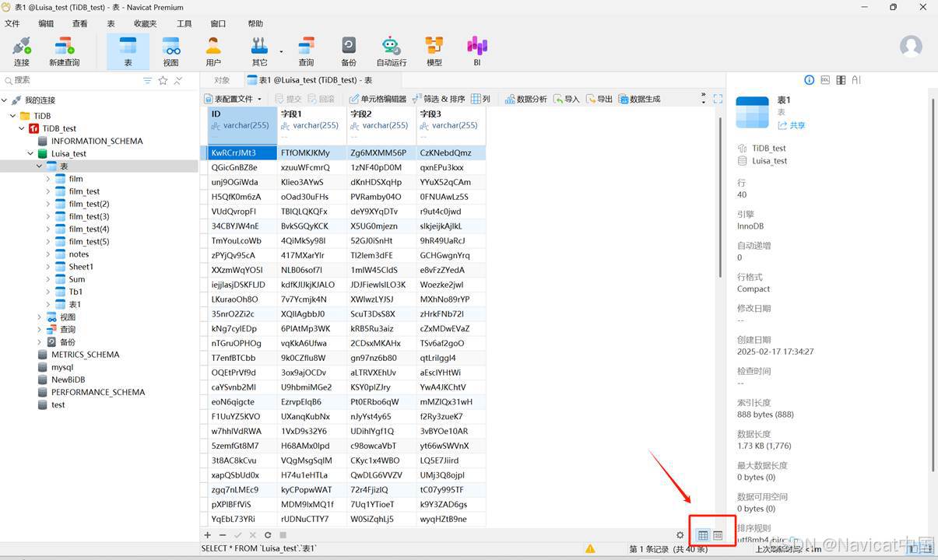Switch to grid view
The image size is (938, 560).
703,535
